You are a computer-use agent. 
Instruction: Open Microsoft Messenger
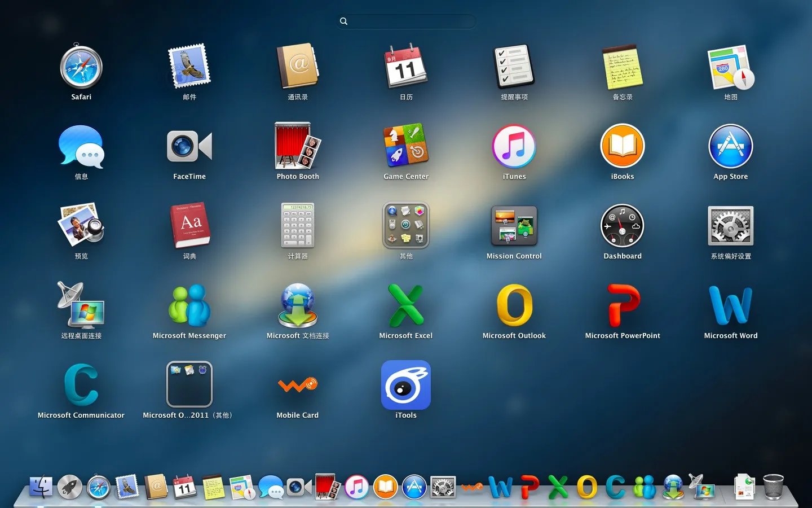click(x=189, y=306)
